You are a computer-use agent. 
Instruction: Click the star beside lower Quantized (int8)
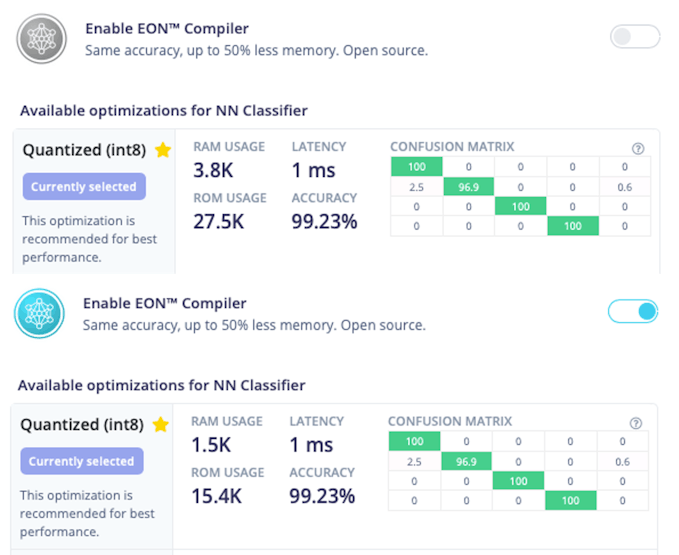(161, 425)
